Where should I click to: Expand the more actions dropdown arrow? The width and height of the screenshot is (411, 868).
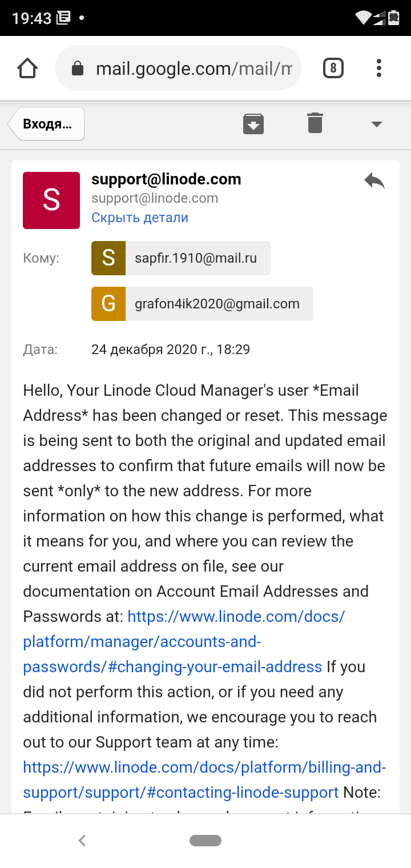[x=376, y=124]
